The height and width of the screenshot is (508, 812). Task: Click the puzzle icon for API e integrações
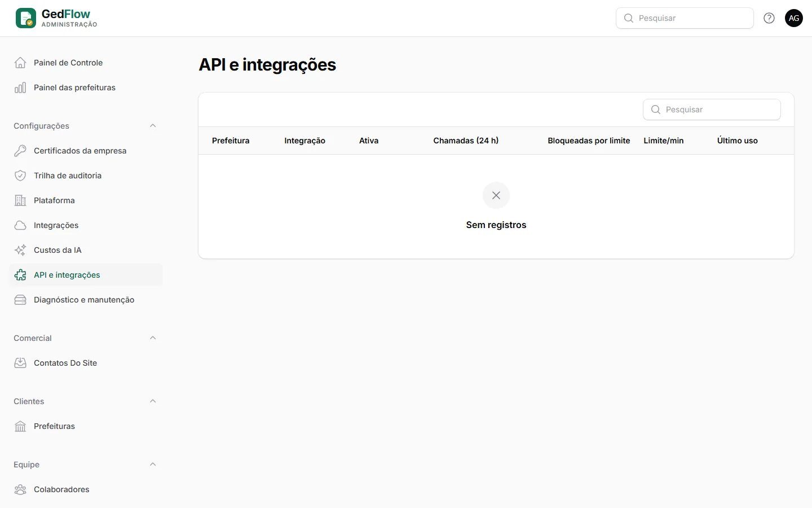20,275
